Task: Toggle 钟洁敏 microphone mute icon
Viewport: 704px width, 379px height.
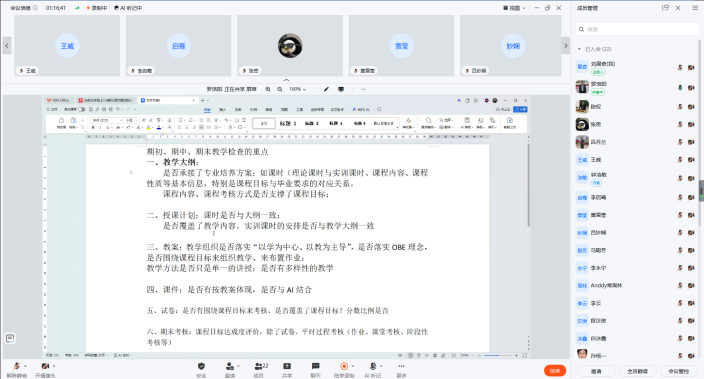Action: 680,178
